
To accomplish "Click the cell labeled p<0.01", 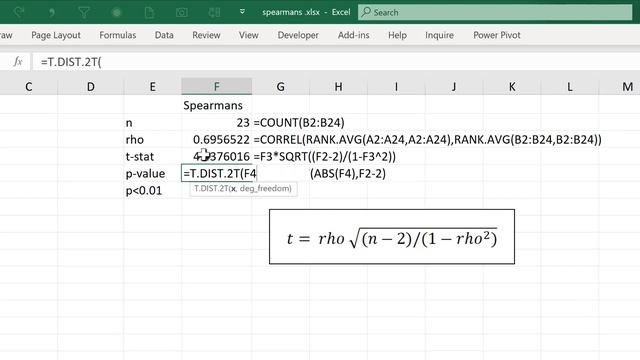I will click(153, 191).
